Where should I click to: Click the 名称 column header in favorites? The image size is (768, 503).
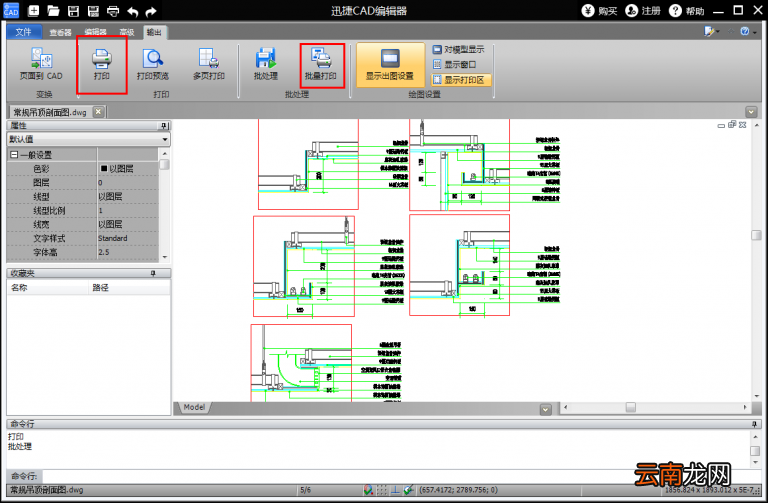point(48,287)
